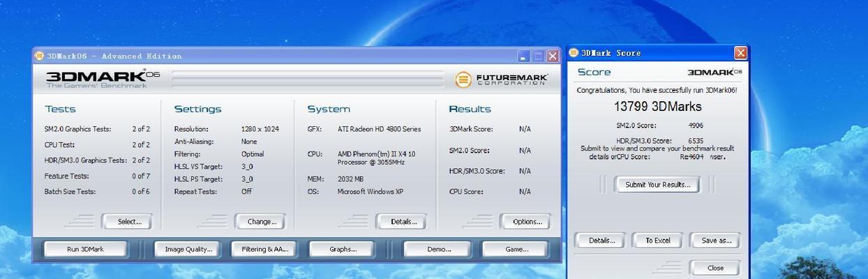Click the Select... button under Tests
Viewport: 868px width, 279px height.
click(x=126, y=222)
